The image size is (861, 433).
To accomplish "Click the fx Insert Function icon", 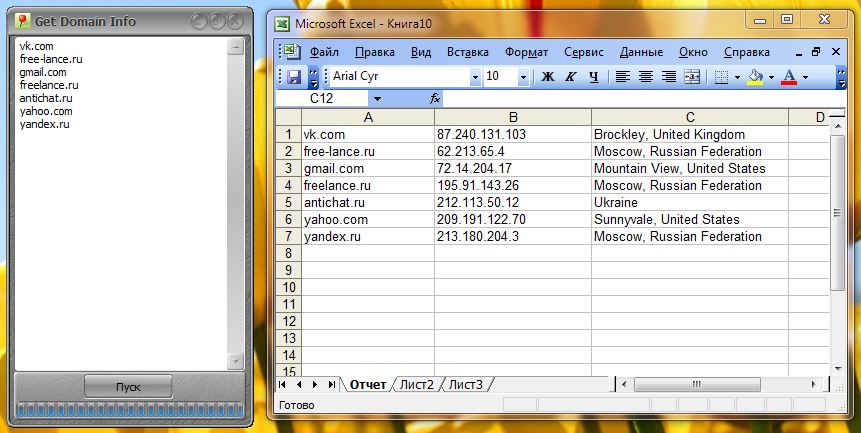I will click(435, 99).
